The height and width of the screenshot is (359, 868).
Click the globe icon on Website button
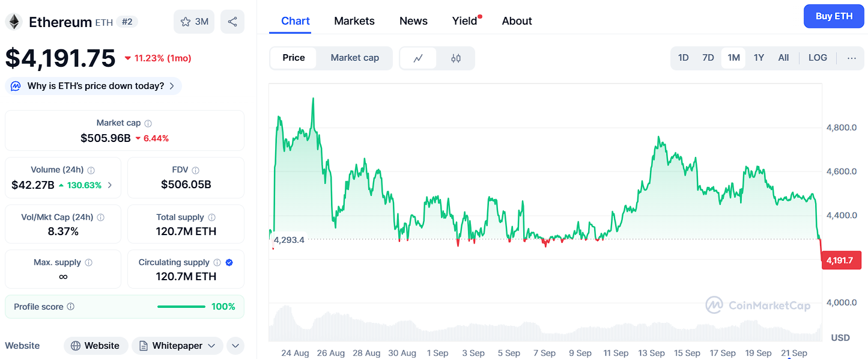pyautogui.click(x=76, y=346)
